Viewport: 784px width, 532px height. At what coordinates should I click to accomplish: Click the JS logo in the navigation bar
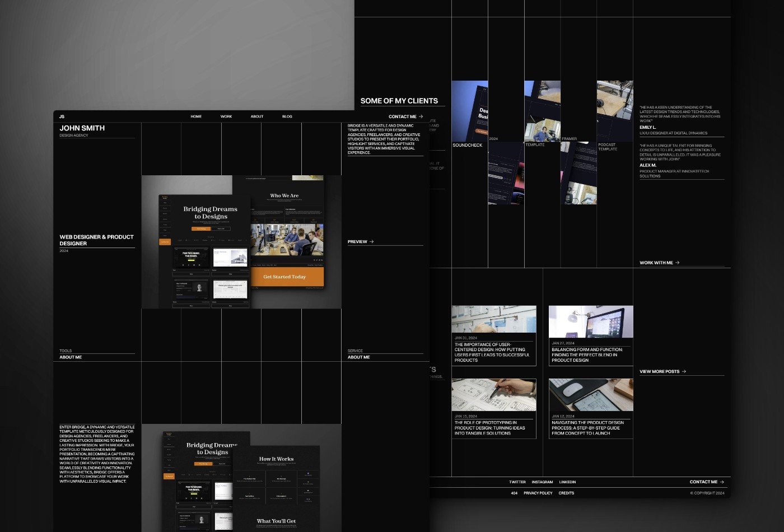(x=62, y=116)
